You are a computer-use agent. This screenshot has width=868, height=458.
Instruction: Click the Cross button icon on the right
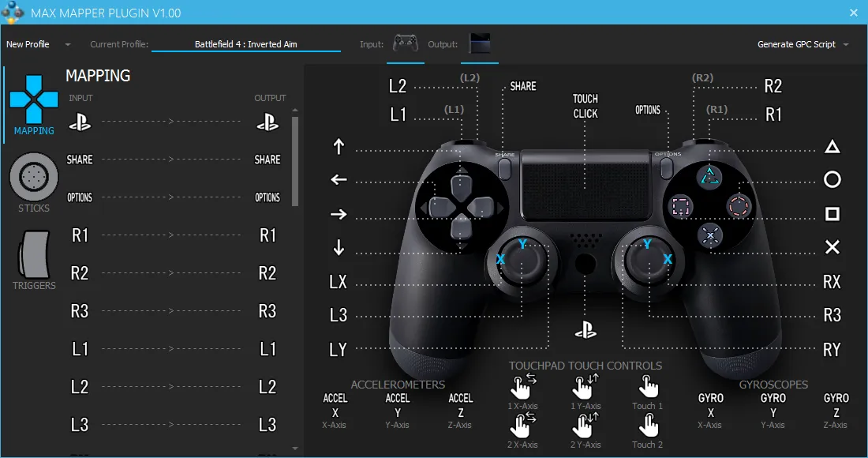[x=832, y=247]
